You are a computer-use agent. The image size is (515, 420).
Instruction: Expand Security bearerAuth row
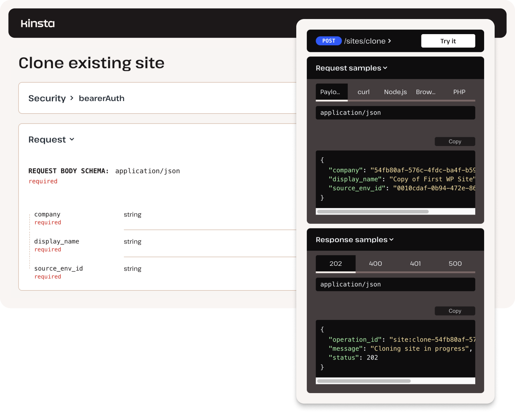(x=72, y=98)
